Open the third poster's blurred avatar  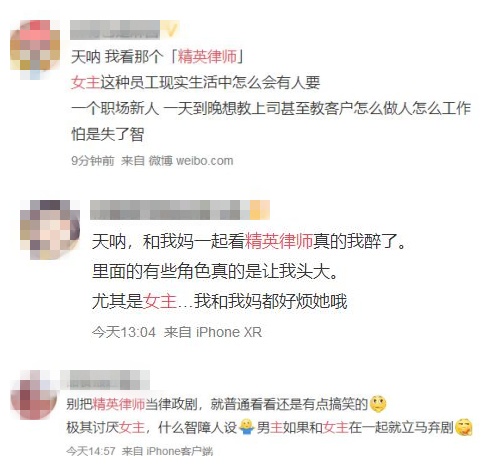click(34, 395)
